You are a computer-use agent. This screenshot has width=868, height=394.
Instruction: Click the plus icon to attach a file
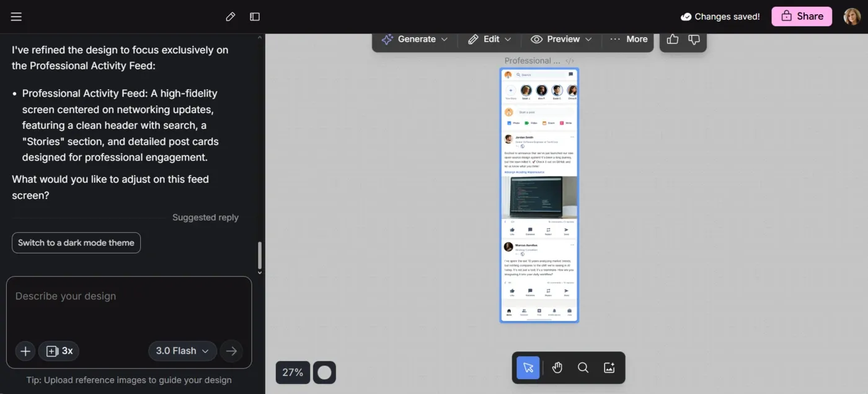[x=25, y=351]
